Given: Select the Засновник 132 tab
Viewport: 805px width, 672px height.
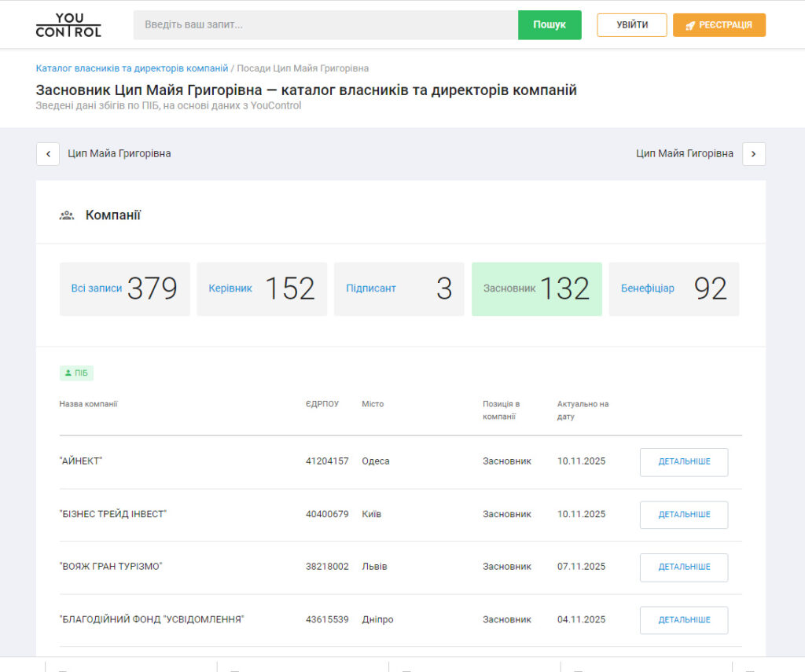Looking at the screenshot, I should point(536,289).
